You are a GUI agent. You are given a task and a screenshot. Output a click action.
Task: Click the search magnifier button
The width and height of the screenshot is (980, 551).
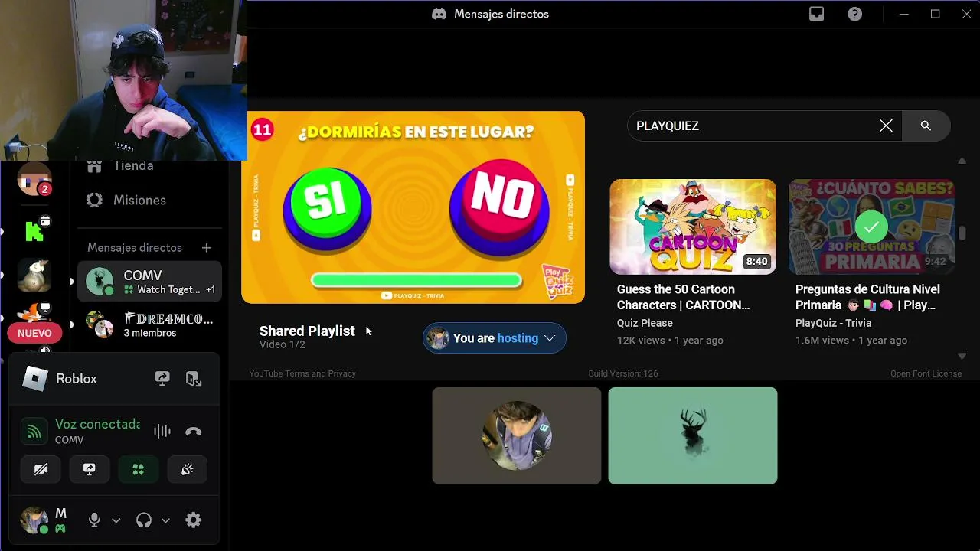(x=926, y=126)
